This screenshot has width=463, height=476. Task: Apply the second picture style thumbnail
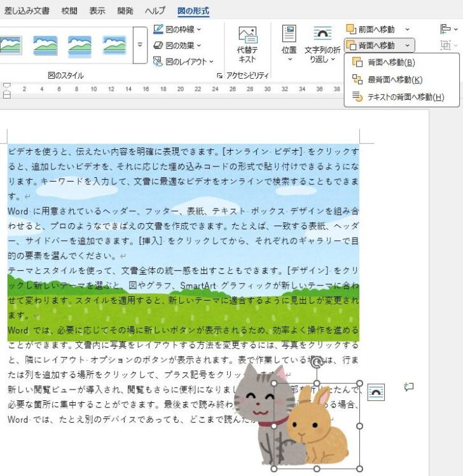tap(45, 45)
